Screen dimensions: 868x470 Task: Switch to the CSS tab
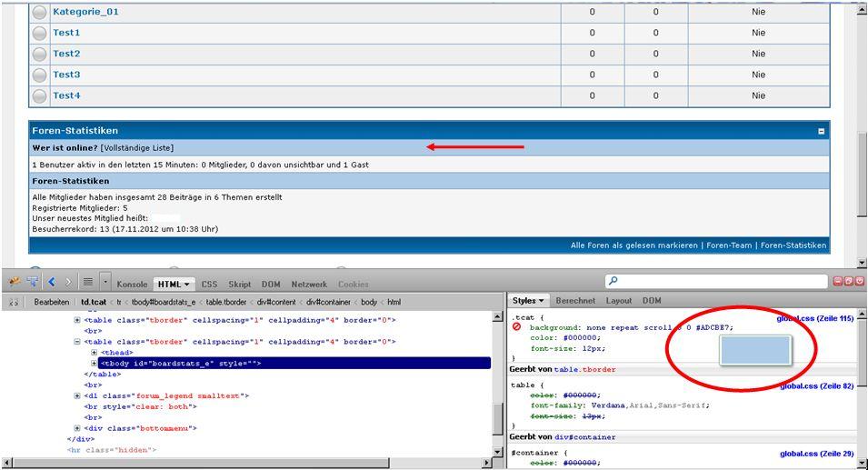[209, 284]
